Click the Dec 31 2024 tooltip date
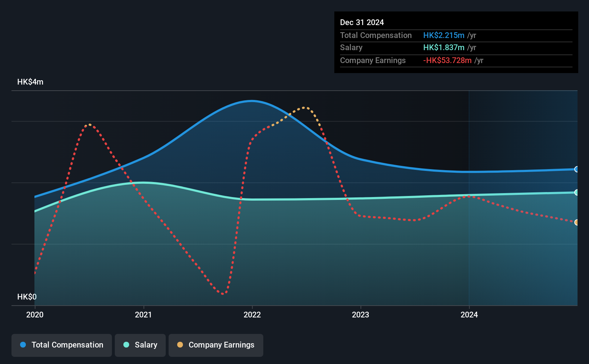Image resolution: width=589 pixels, height=364 pixels. (362, 23)
